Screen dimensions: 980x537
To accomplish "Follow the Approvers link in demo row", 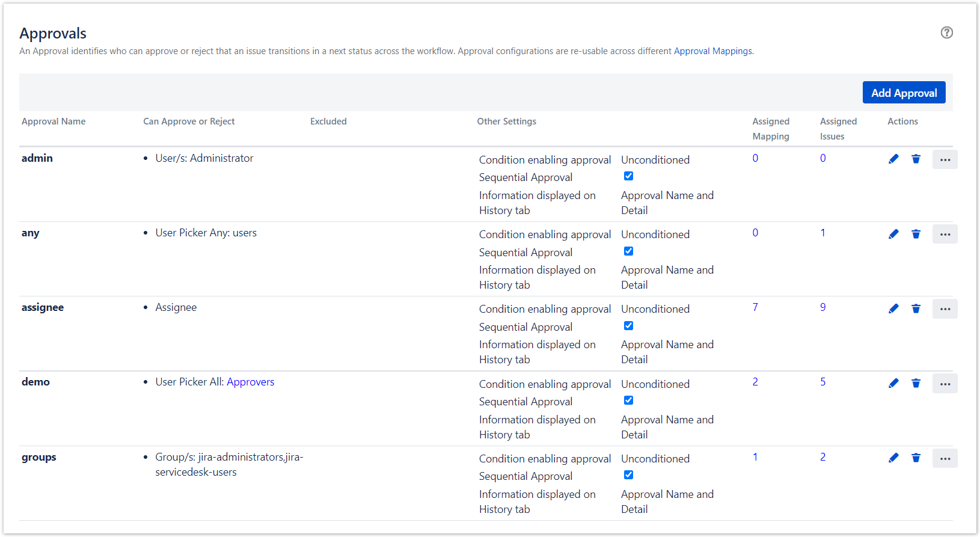I will [250, 382].
